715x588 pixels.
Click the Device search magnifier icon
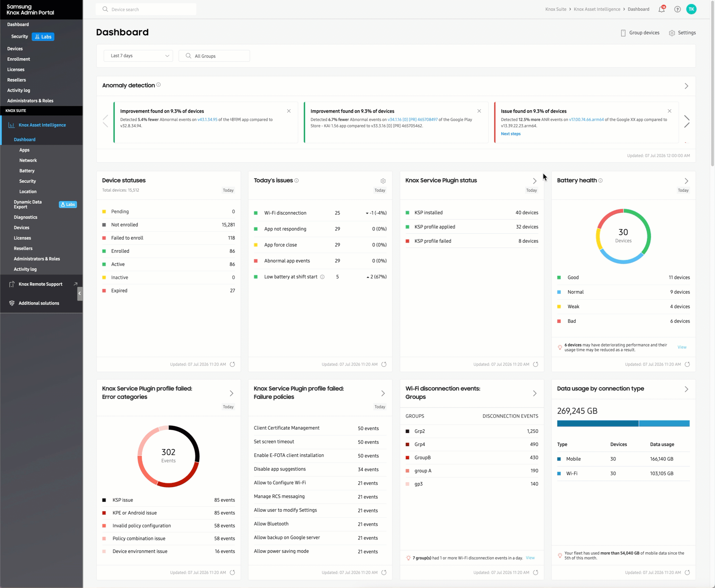(x=105, y=9)
